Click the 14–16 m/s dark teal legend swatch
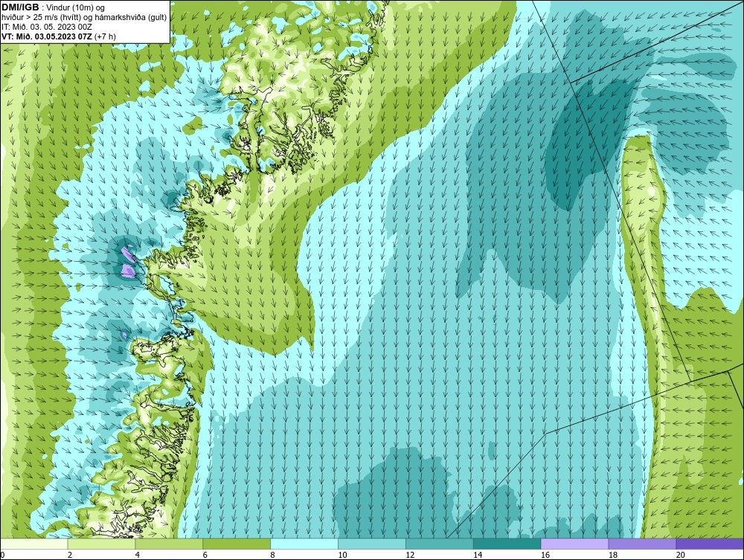 pyautogui.click(x=507, y=544)
